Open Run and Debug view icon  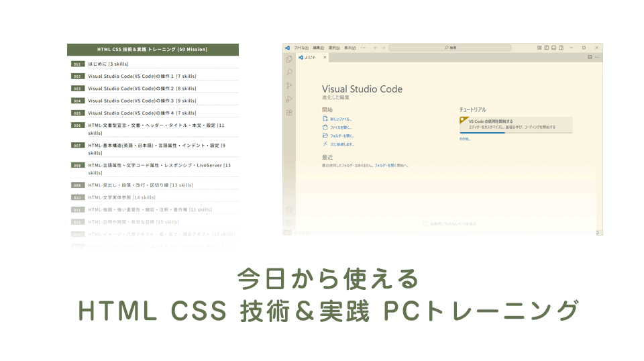pos(289,99)
